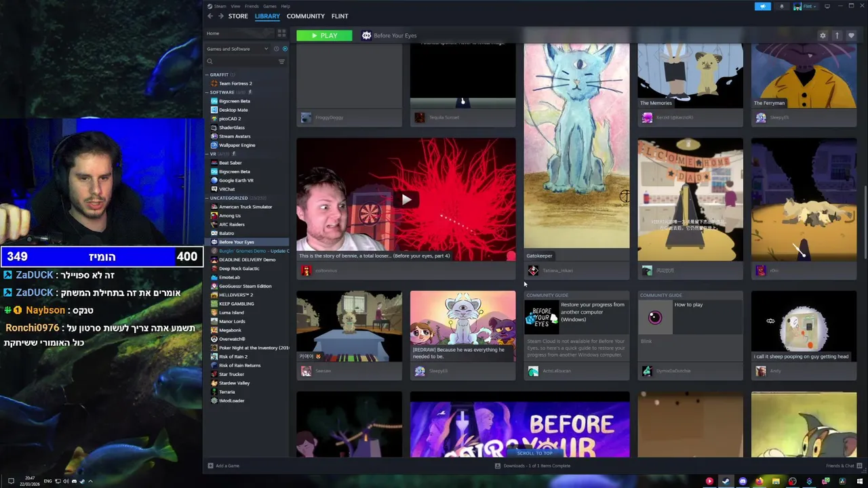This screenshot has width=868, height=488.
Task: Collapse the SOFTWARE collection
Action: point(208,92)
